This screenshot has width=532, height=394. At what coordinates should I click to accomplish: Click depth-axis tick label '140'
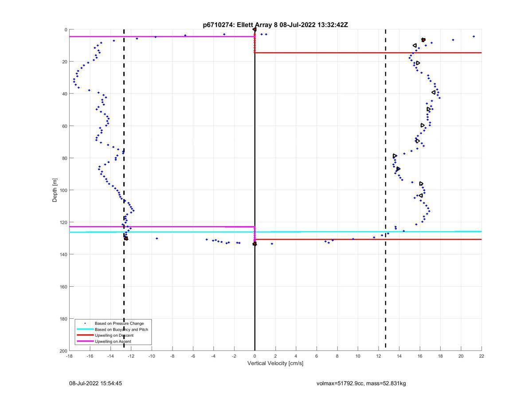coord(63,254)
